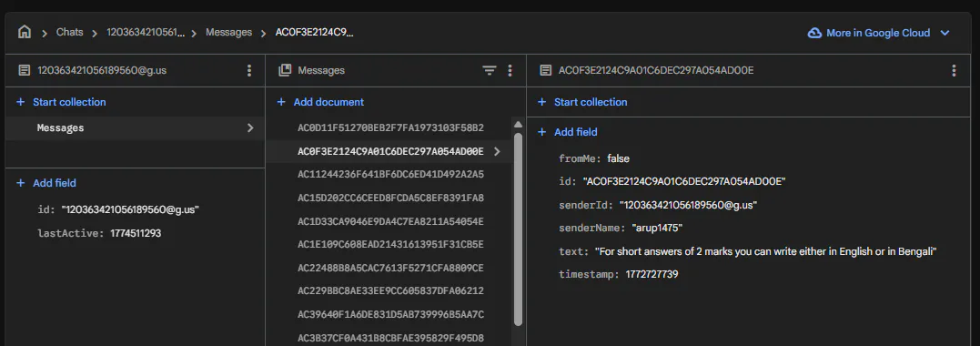Click the Messages list scrollbar thumb

[518, 229]
